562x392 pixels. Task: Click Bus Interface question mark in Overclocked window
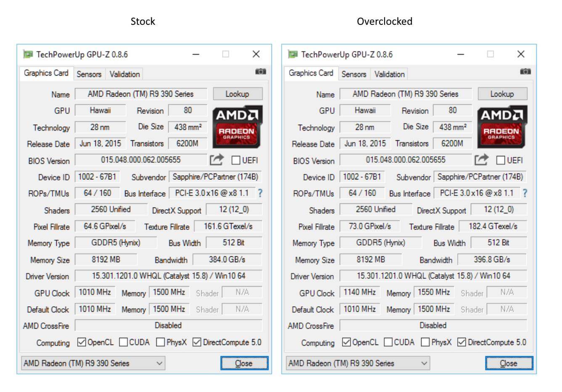click(525, 193)
